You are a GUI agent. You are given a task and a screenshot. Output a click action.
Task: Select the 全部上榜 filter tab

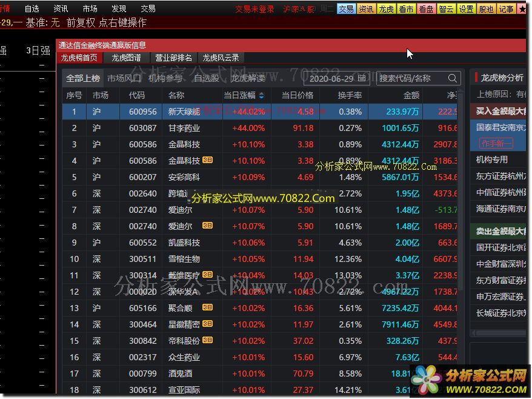(83, 78)
